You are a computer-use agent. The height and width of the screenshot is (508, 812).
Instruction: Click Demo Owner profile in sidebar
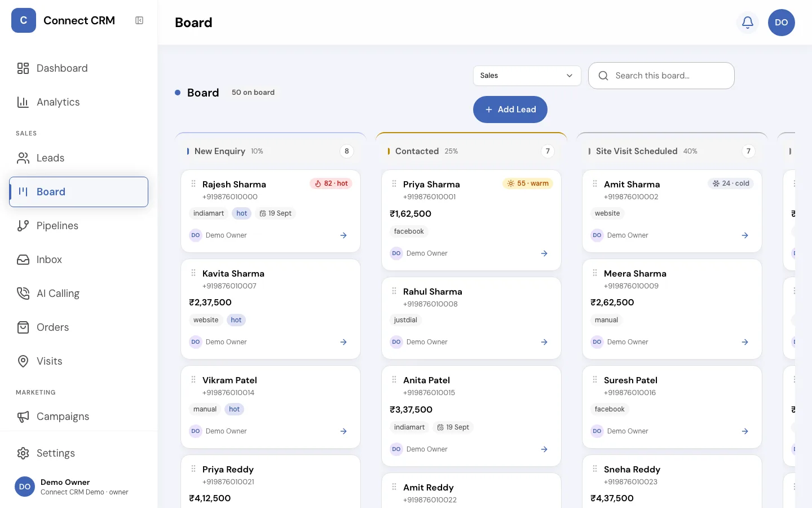(78, 487)
